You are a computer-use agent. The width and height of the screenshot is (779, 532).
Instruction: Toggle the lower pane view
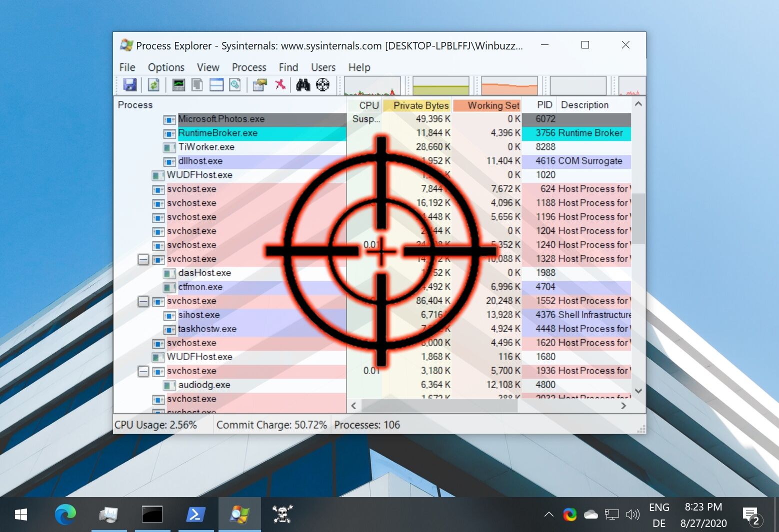tap(216, 85)
